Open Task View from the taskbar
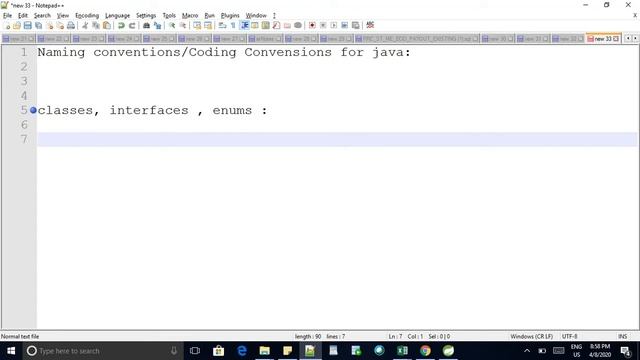The width and height of the screenshot is (640, 360). 195,351
